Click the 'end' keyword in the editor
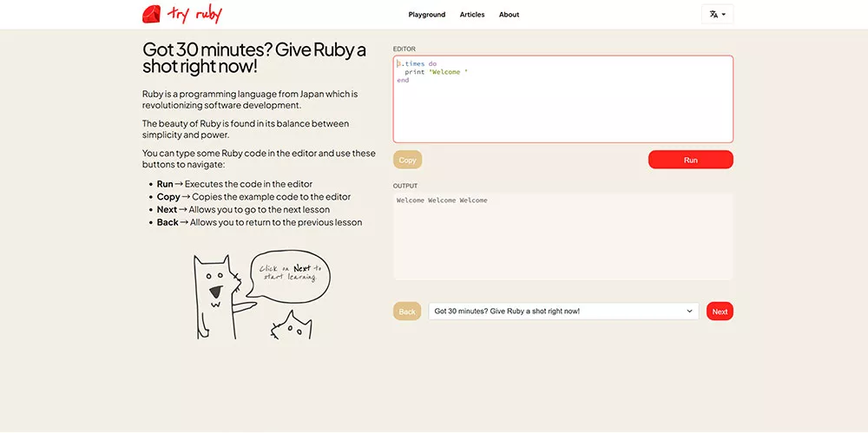The height and width of the screenshot is (433, 868). [403, 81]
